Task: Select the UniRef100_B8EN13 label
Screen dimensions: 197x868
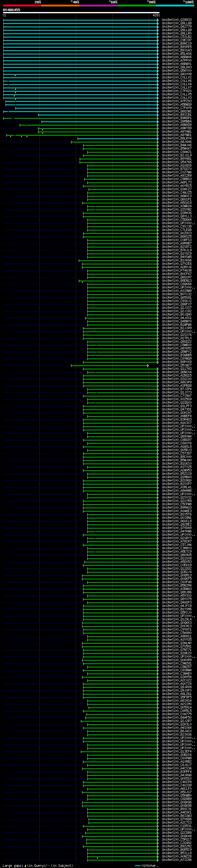Action: pos(177,281)
